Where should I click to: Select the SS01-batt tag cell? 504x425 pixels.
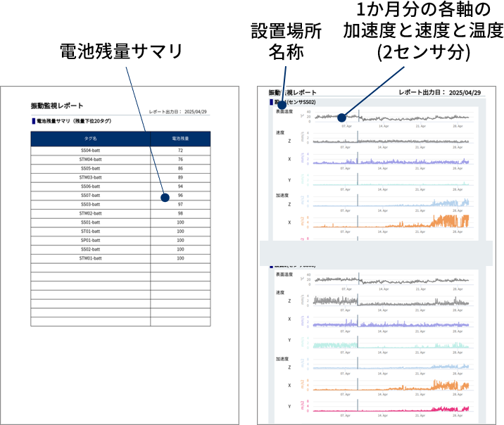point(90,222)
